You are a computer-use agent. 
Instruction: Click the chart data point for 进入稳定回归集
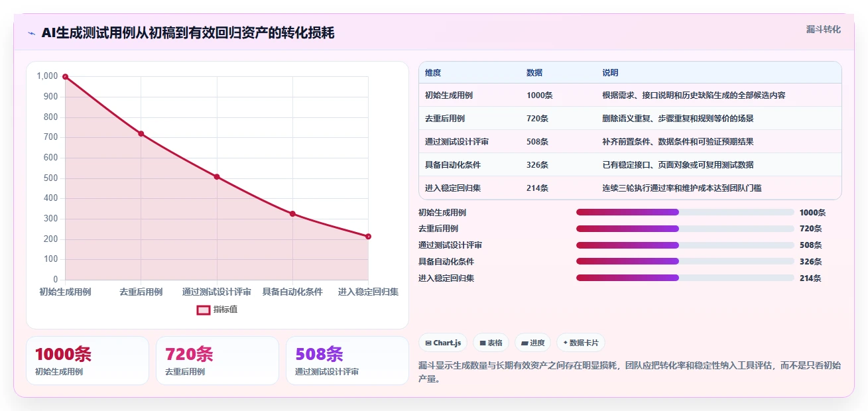pos(368,237)
